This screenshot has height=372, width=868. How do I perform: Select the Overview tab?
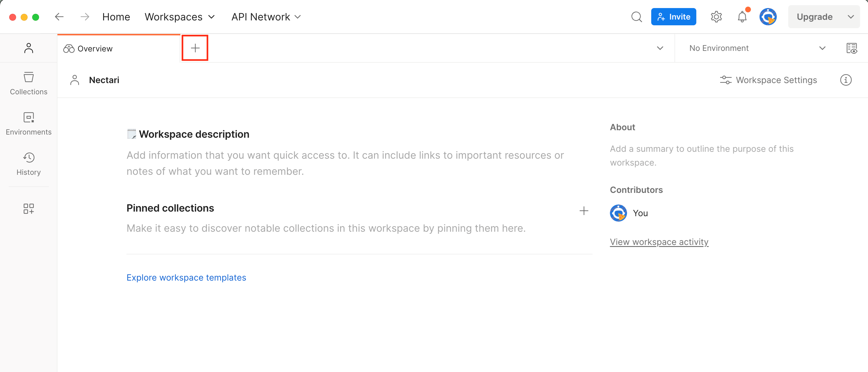point(95,49)
